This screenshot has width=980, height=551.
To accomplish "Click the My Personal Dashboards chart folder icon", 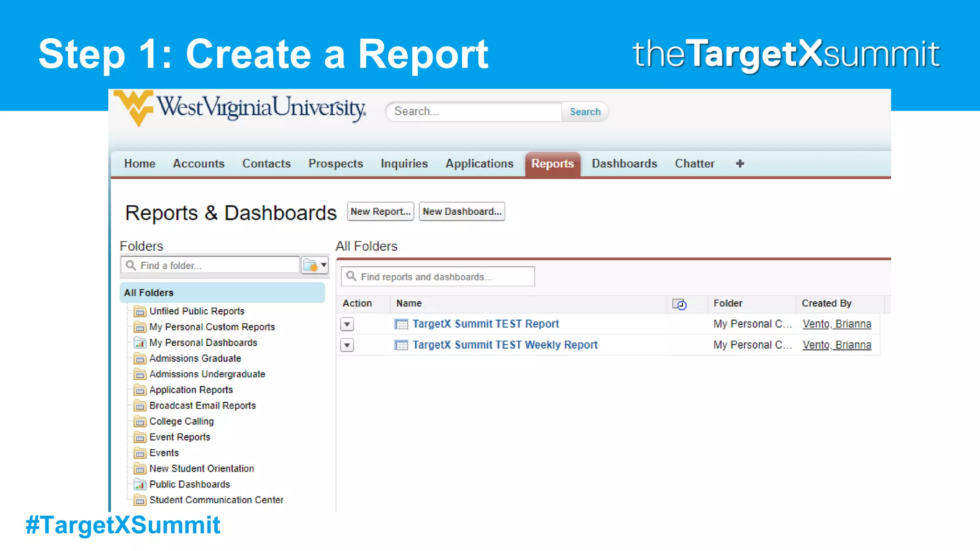I will point(140,343).
